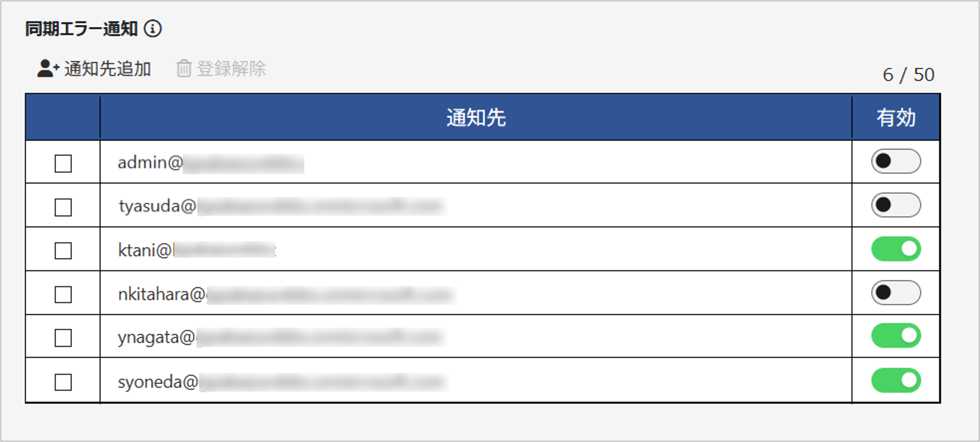Click the info icon beside 同期エラー通知
Screen dimensions: 980x442
point(153,29)
